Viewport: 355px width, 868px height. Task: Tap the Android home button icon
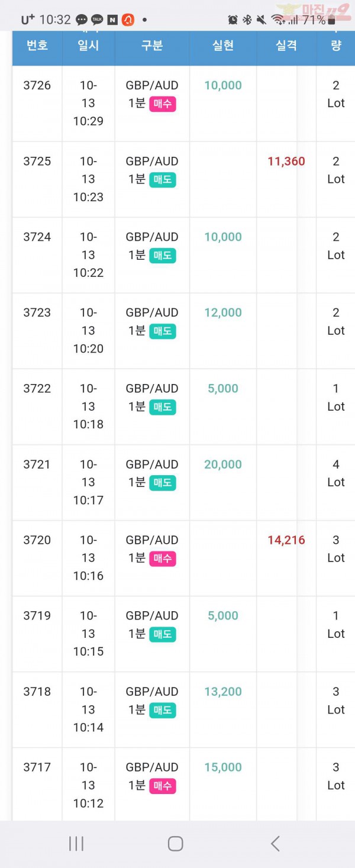[x=175, y=843]
